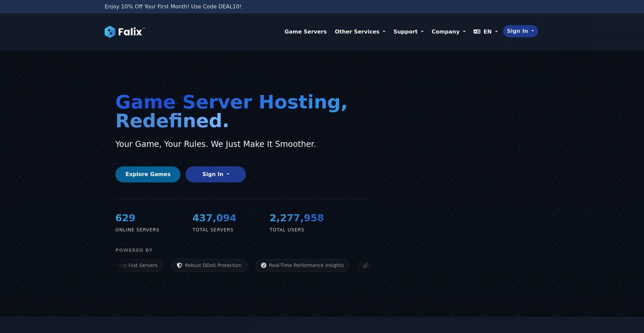Click the Falix logo icon
Screen dimensions: 644x333
click(x=110, y=32)
